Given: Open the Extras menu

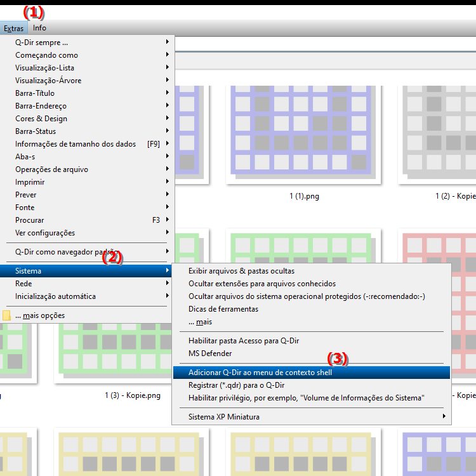Looking at the screenshot, I should tap(14, 28).
